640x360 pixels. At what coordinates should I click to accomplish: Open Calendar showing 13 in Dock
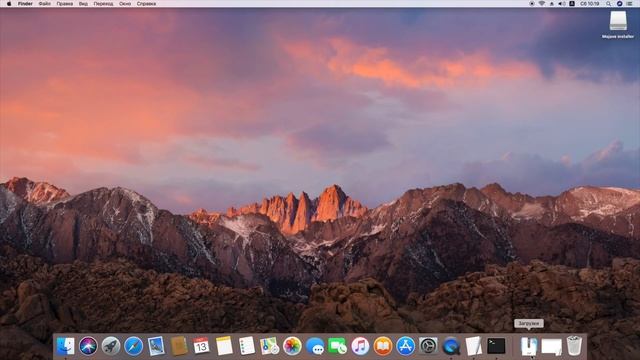click(201, 346)
